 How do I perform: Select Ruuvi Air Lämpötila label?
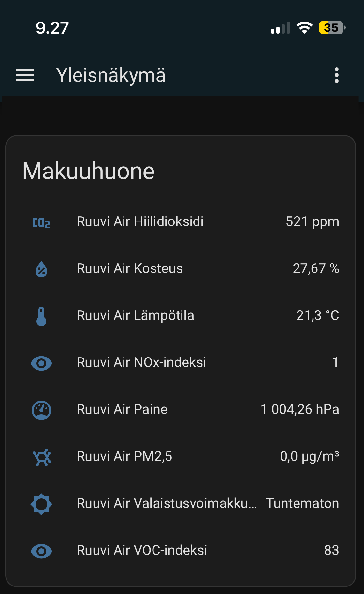tap(135, 316)
